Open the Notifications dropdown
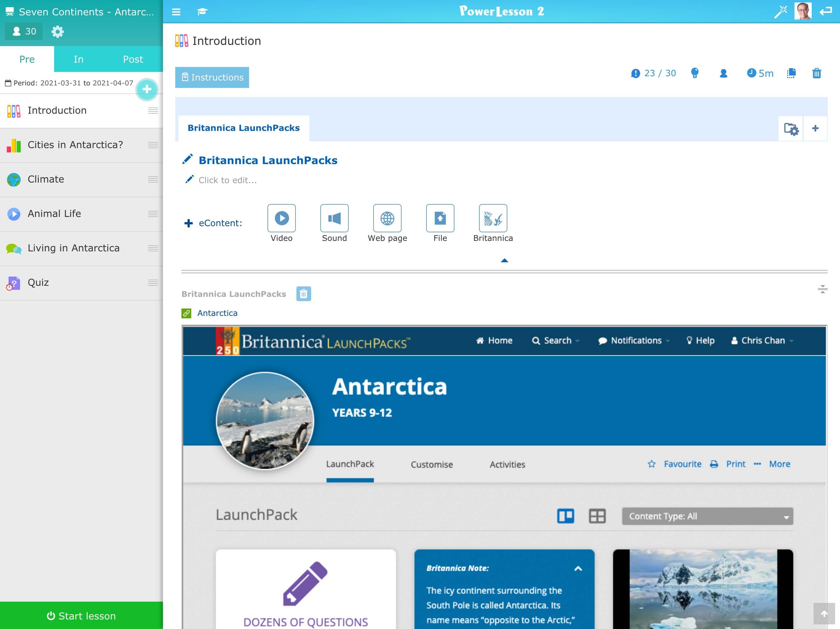This screenshot has width=840, height=629. (634, 340)
